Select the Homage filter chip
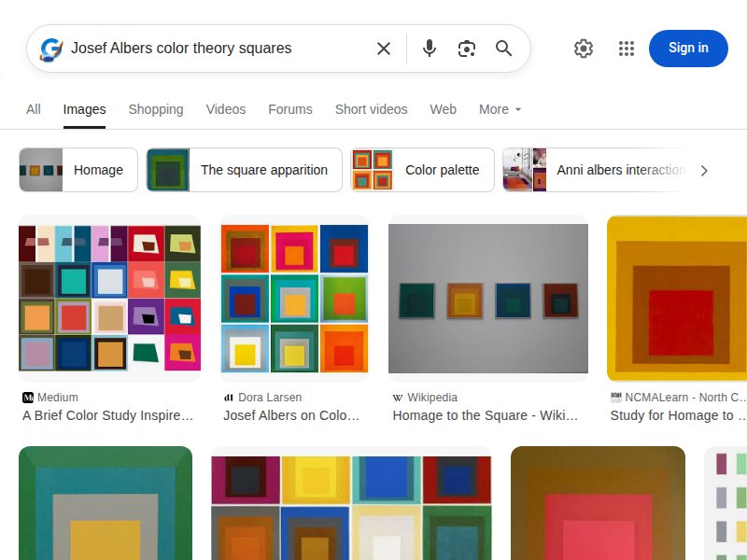The image size is (747, 560). (78, 170)
